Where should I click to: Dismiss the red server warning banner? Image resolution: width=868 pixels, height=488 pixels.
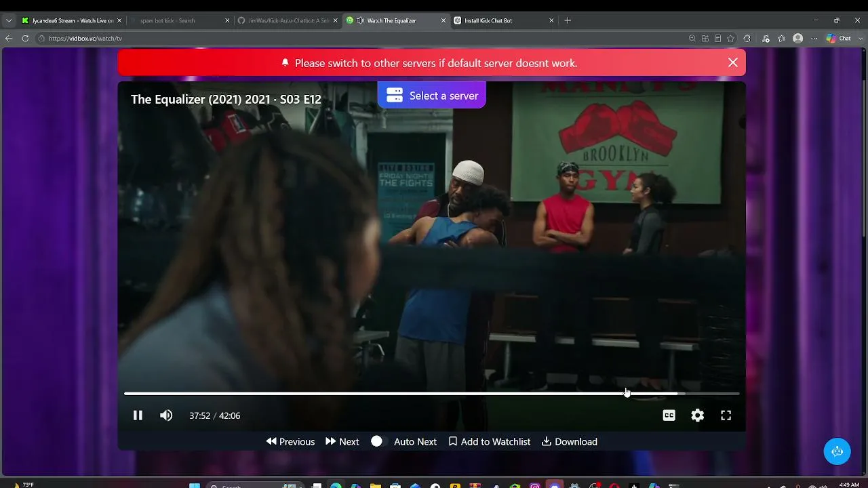pos(733,62)
